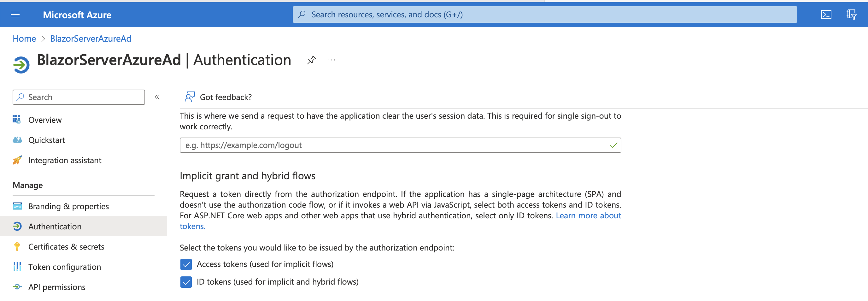
Task: Collapse the sidebar with the double chevron
Action: (157, 97)
